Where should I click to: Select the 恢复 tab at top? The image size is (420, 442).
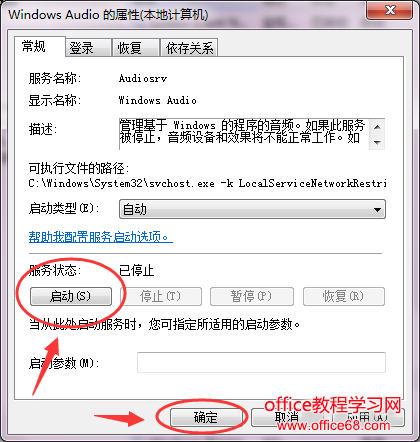[x=130, y=48]
